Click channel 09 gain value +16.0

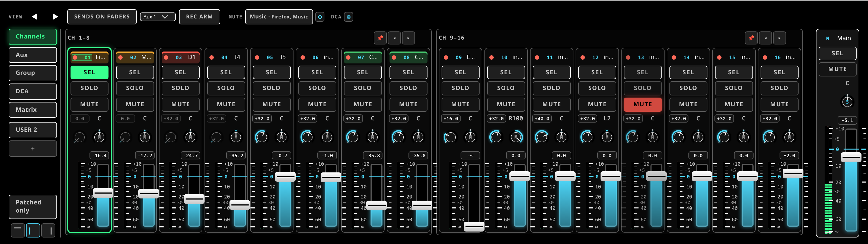point(451,119)
